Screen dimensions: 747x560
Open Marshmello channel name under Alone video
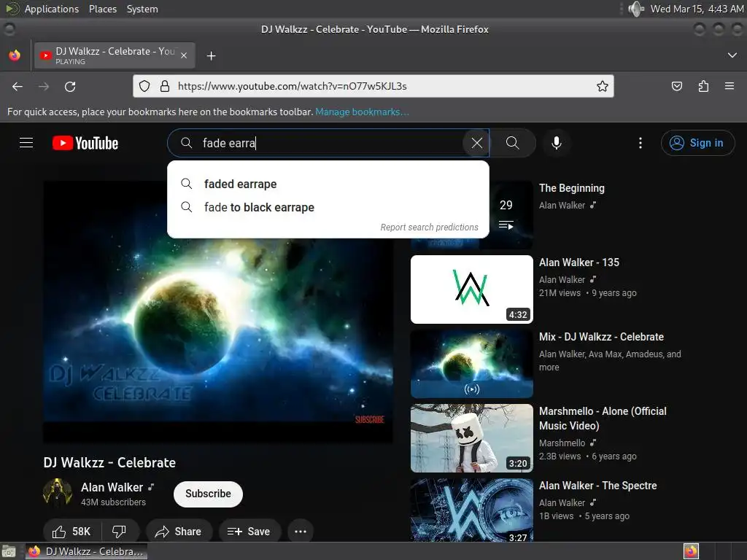[562, 443]
